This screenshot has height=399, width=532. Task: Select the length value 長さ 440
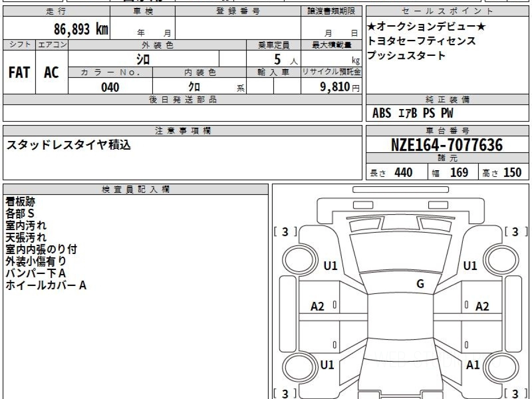[391, 172]
